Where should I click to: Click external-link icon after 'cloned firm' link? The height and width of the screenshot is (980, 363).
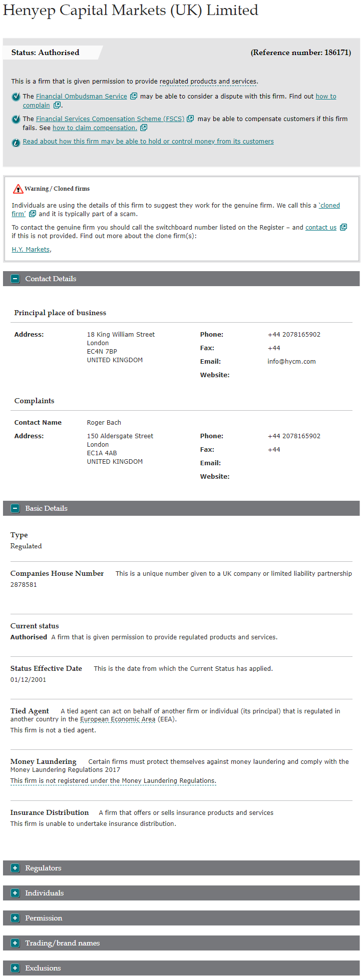point(33,214)
